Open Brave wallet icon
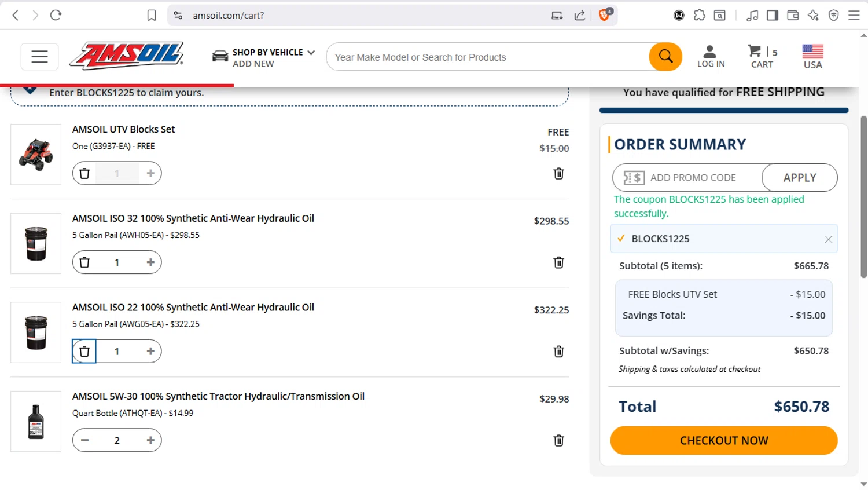 793,16
